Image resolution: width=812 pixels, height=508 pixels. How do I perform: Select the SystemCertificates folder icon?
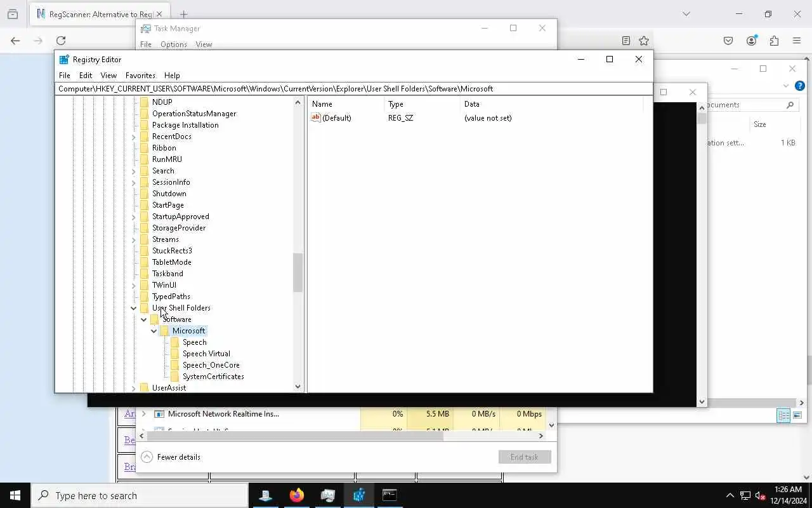click(x=174, y=377)
